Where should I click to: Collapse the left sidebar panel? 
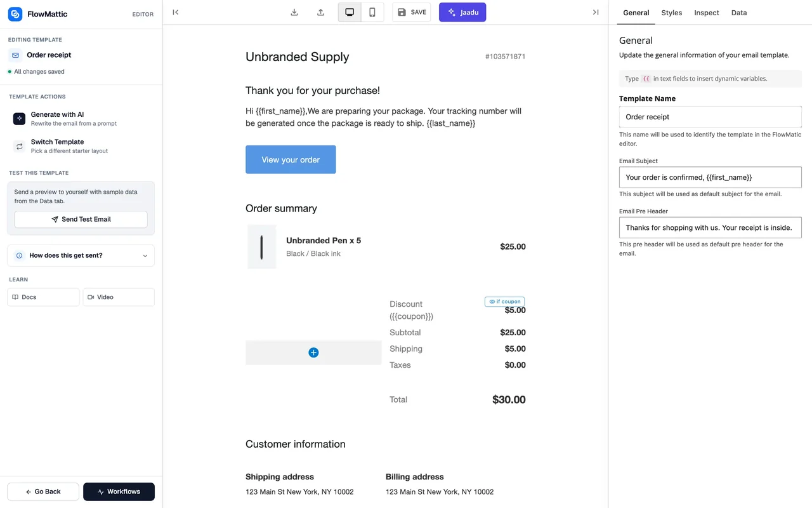point(176,12)
